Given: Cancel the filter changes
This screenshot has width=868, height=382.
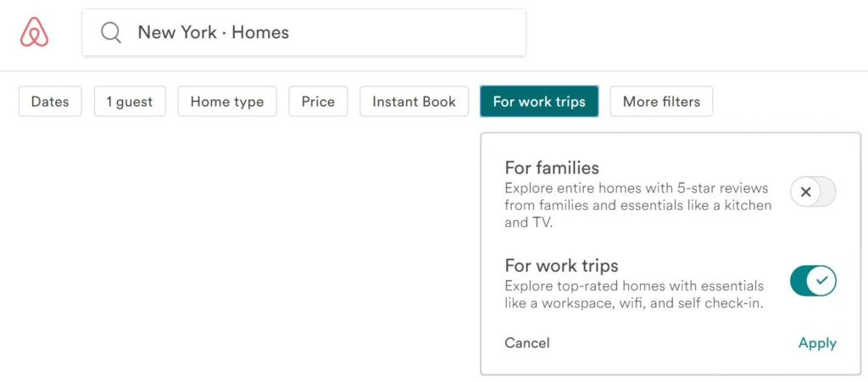Looking at the screenshot, I should (x=527, y=343).
